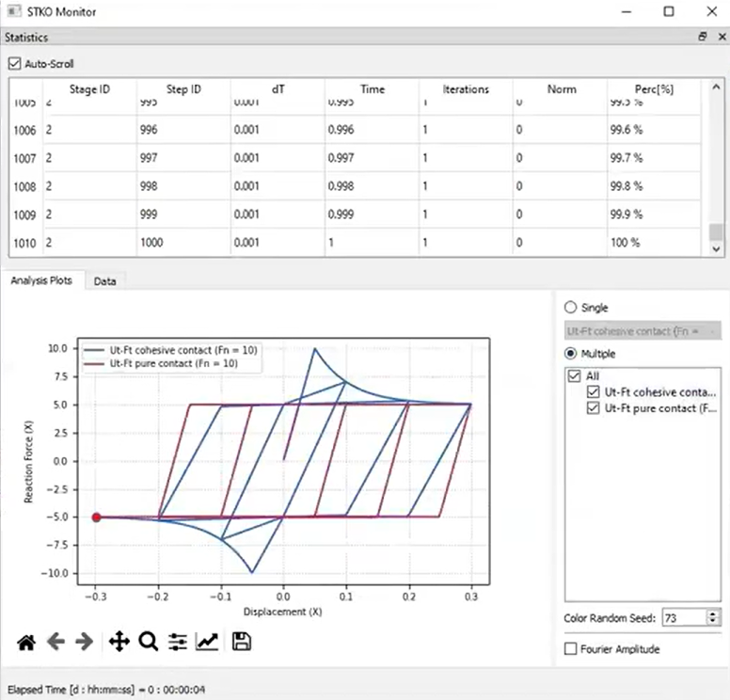The image size is (730, 700).
Task: Float the Statistics panel using dock icon
Action: pyautogui.click(x=702, y=37)
